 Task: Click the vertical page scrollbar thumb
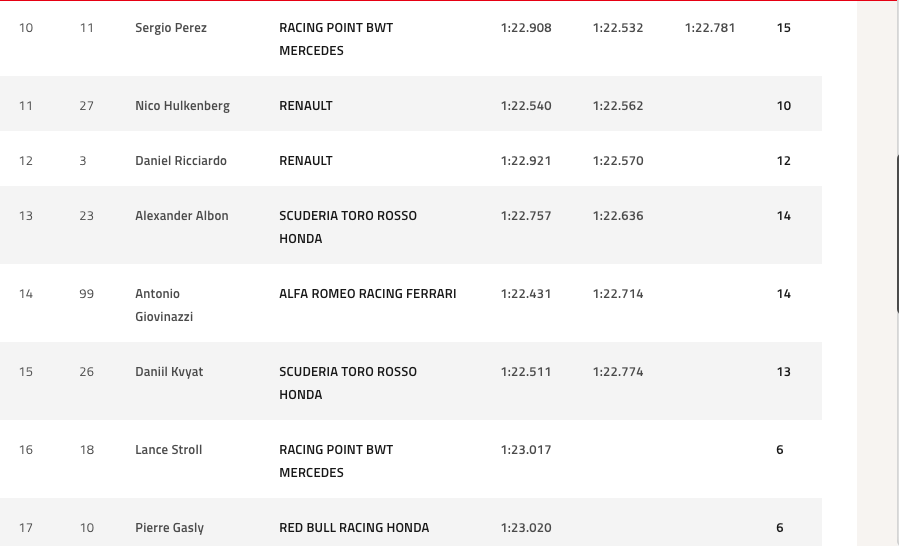[x=896, y=233]
